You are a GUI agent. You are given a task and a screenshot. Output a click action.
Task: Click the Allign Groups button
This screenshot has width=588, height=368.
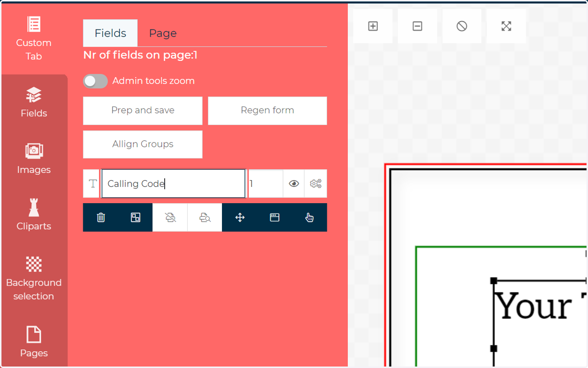tap(143, 144)
